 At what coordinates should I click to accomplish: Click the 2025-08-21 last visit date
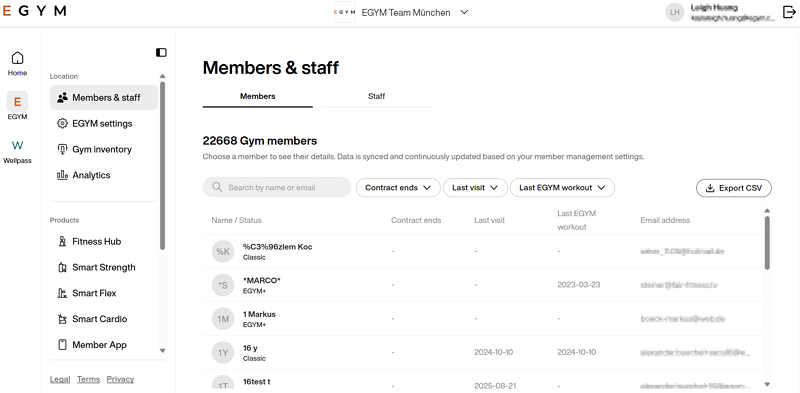(x=495, y=386)
